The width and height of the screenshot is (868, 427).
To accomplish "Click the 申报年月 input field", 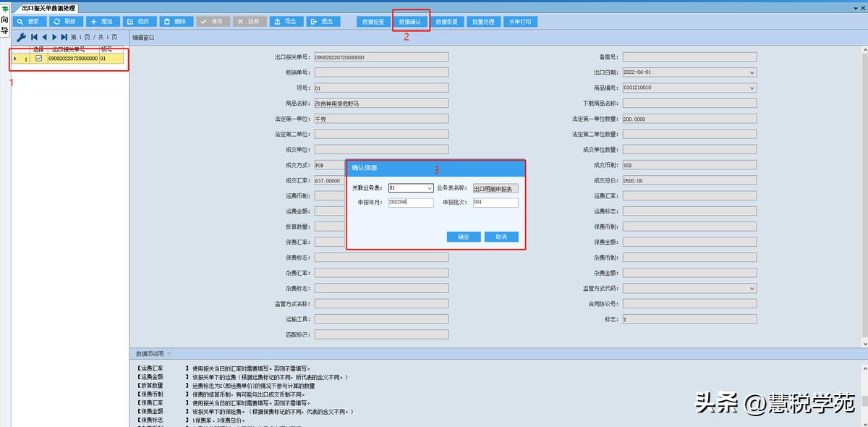I will (411, 203).
